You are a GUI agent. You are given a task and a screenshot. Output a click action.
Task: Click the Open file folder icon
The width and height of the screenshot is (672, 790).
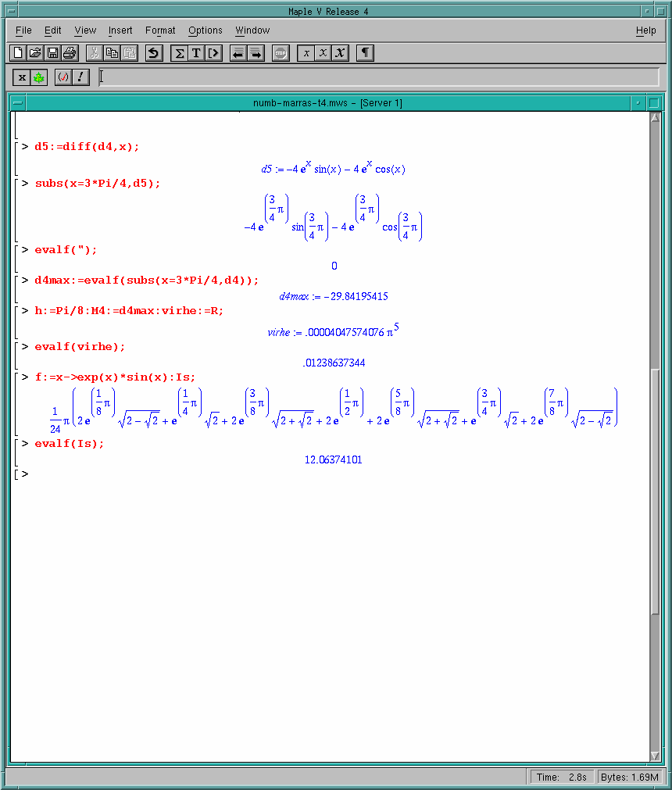[35, 53]
